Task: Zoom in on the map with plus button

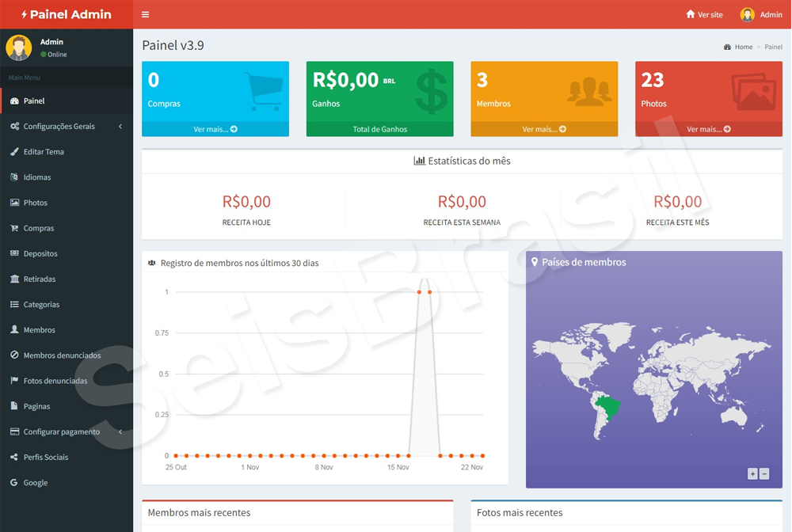Action: tap(752, 474)
